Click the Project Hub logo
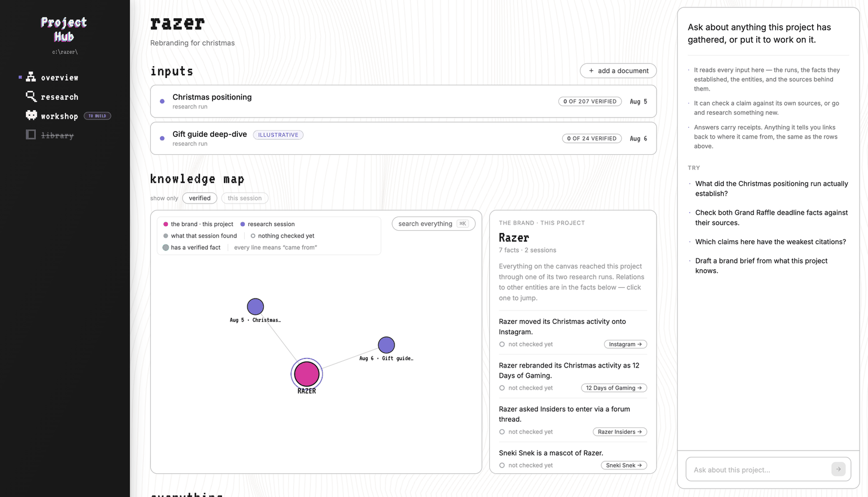The image size is (868, 497). tap(64, 29)
